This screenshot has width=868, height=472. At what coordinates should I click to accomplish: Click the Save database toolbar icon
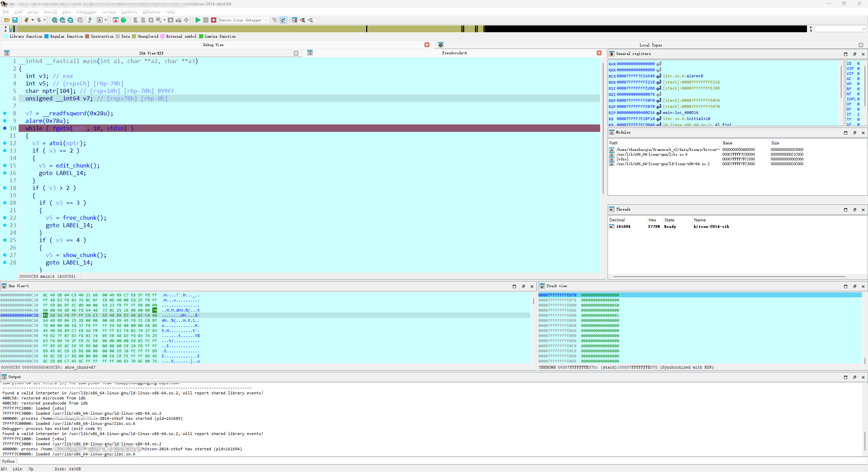(15, 20)
